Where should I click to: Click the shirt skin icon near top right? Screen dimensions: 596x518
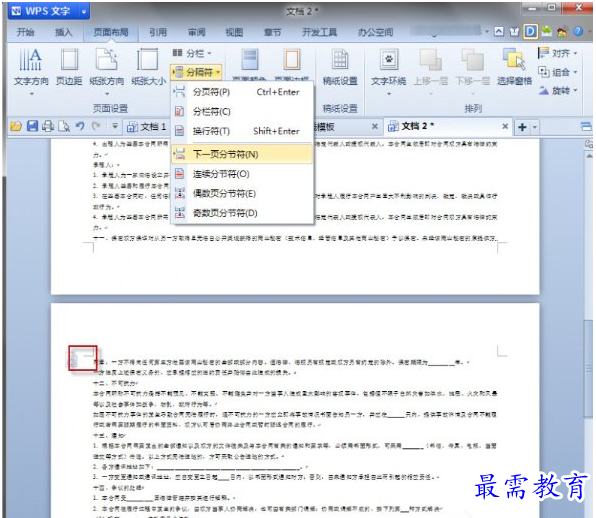(514, 32)
